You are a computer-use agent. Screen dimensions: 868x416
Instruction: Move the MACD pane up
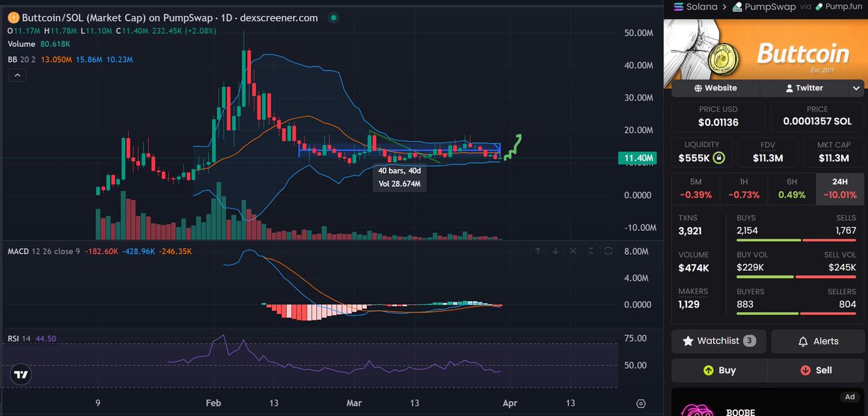coord(537,251)
